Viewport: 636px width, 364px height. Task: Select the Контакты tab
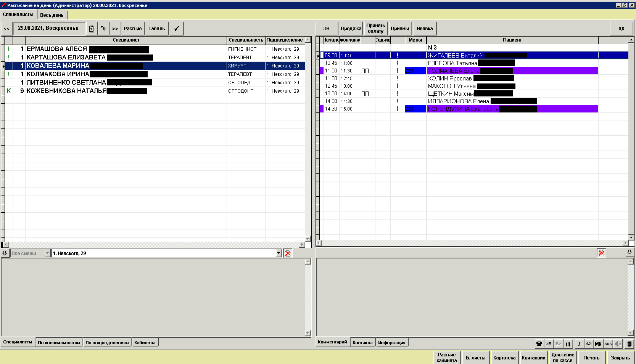point(362,343)
